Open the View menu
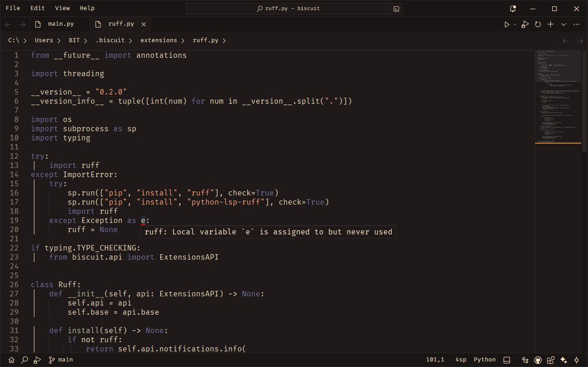The image size is (588, 367). pyautogui.click(x=62, y=8)
